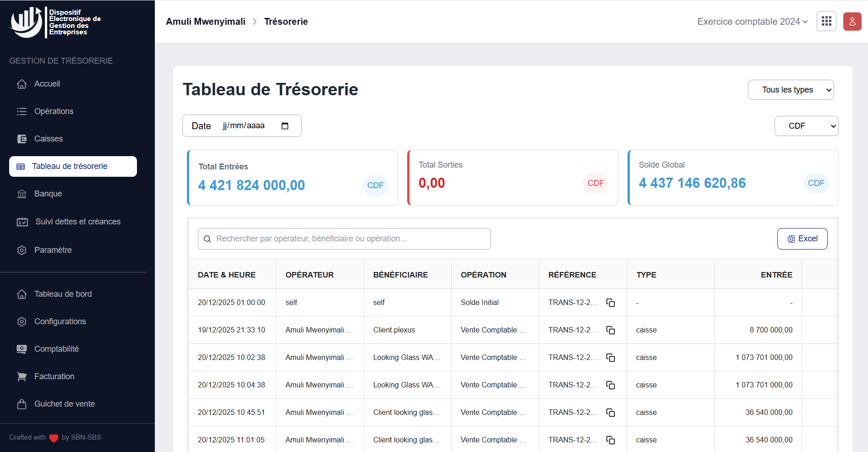Select the Guichet de vente bag icon

[x=22, y=404]
